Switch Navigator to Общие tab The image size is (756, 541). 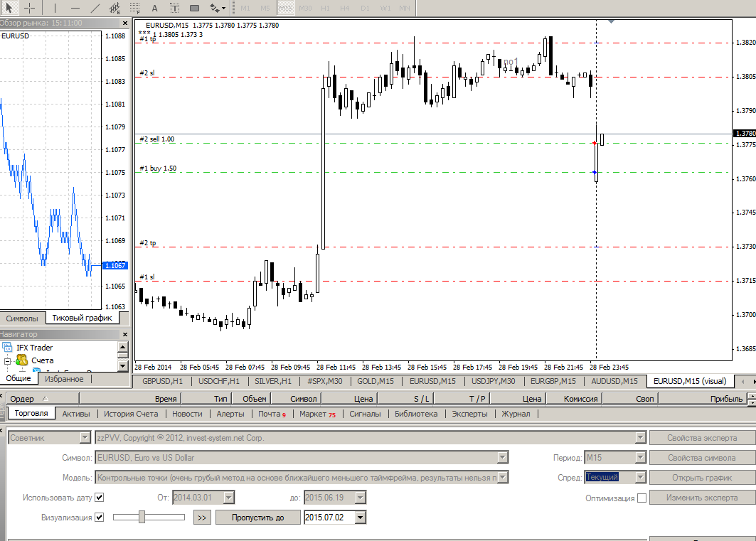click(18, 379)
